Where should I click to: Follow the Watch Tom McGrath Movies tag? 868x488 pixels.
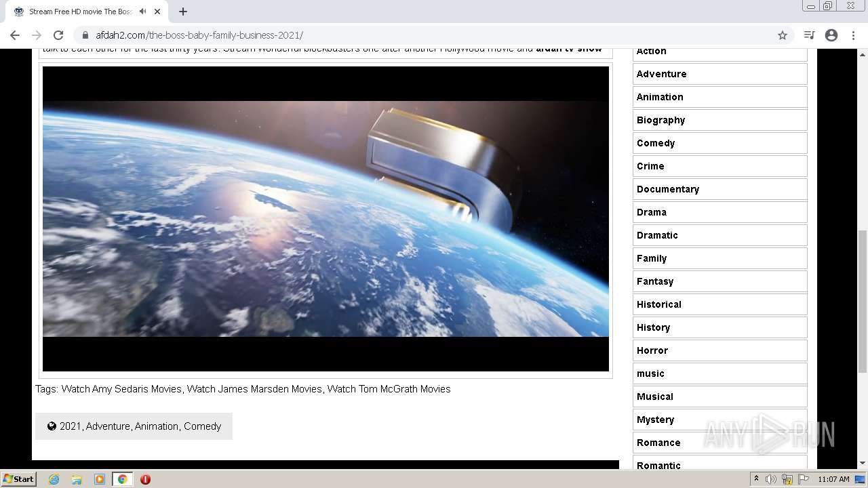[389, 389]
